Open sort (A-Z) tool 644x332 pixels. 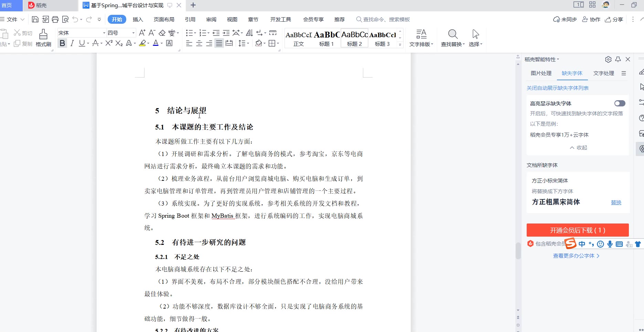coord(250,33)
